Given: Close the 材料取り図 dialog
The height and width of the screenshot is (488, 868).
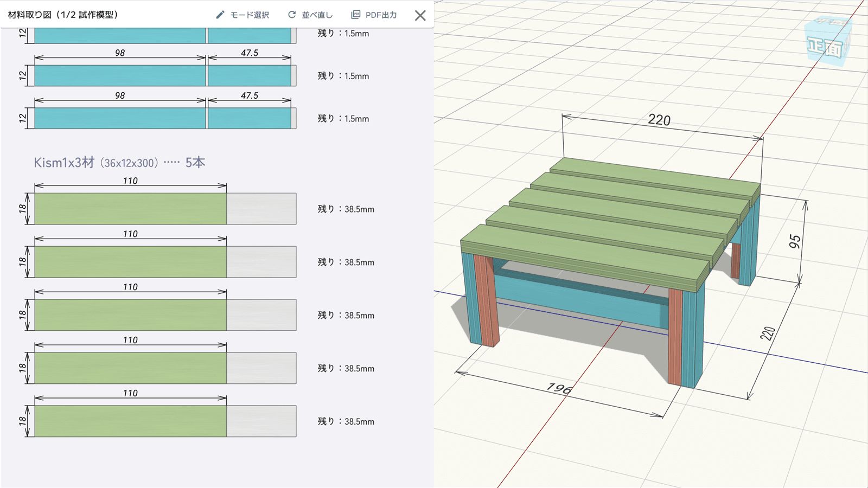Looking at the screenshot, I should pos(420,15).
